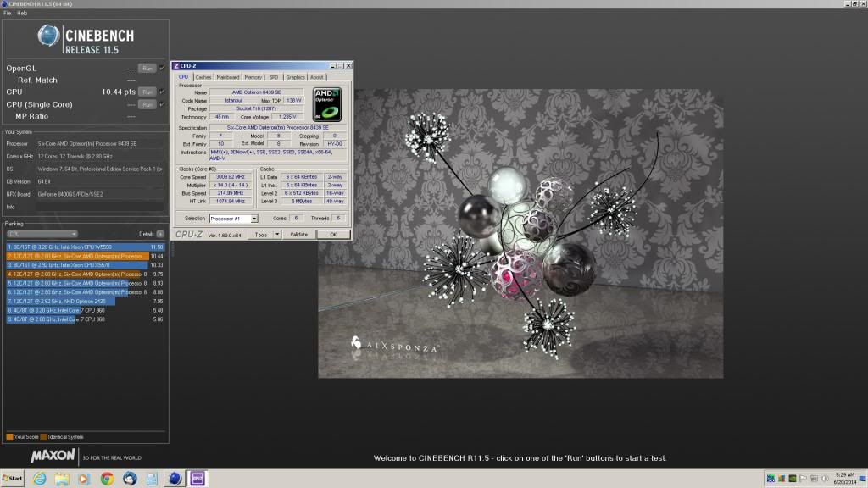The height and width of the screenshot is (488, 868).
Task: Expand the Processor #1 selection dropdown
Action: [x=253, y=219]
